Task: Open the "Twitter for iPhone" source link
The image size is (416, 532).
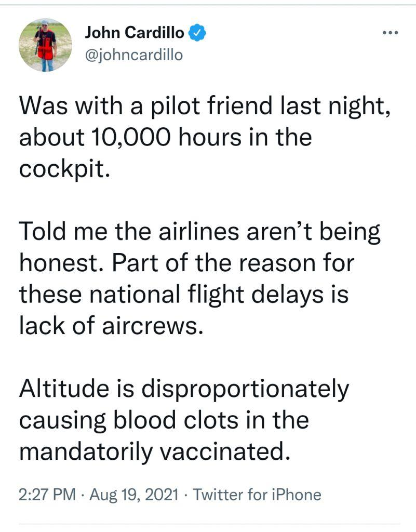Action: coord(257,495)
